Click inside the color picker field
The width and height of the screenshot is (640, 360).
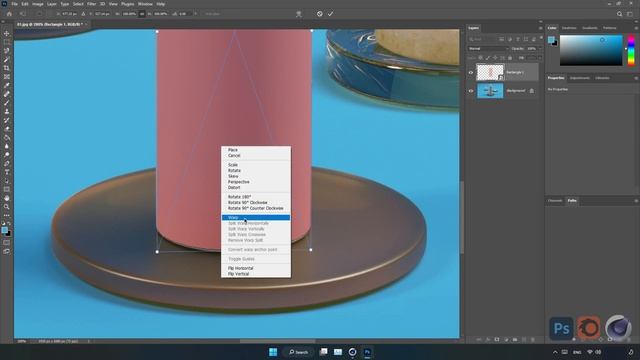point(591,50)
